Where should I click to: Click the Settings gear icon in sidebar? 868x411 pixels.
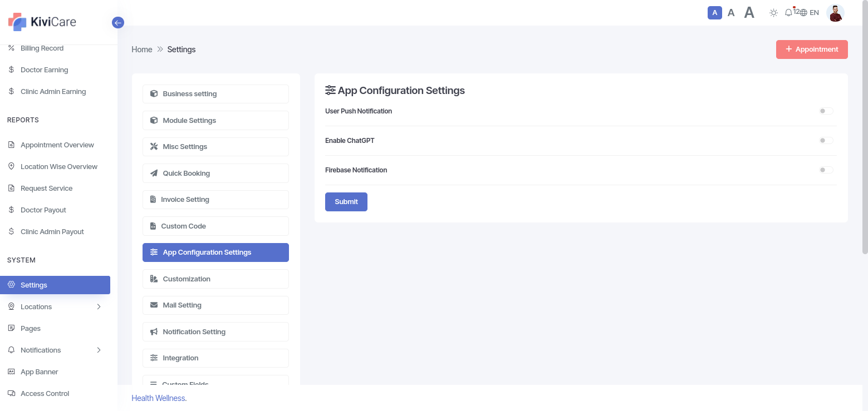click(x=11, y=285)
